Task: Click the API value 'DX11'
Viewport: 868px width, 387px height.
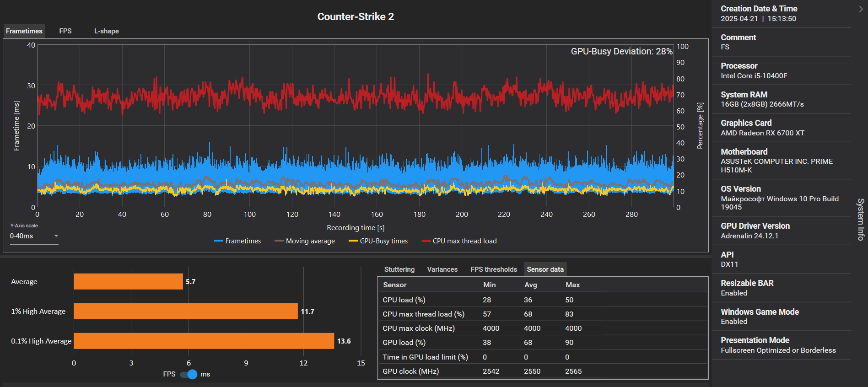Action: click(x=729, y=264)
